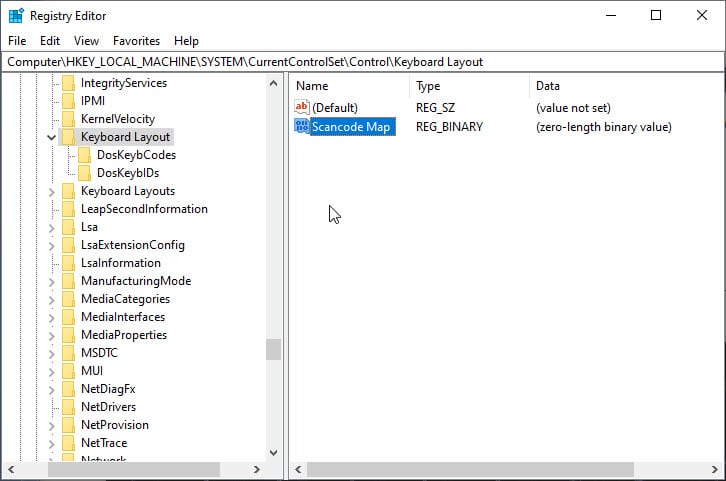
Task: Click the Scancode Map binary value icon
Action: pos(302,126)
